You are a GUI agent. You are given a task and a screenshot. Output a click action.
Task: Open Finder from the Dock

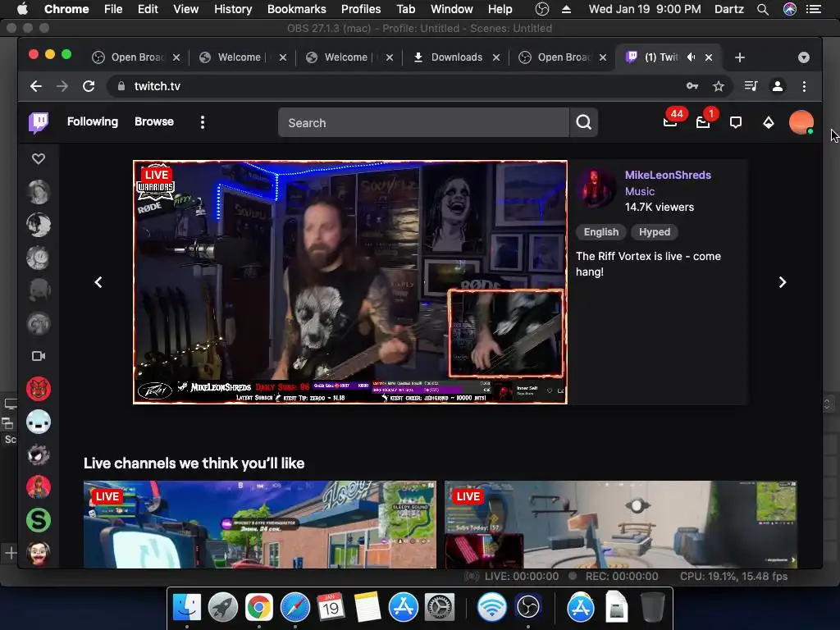click(x=186, y=608)
